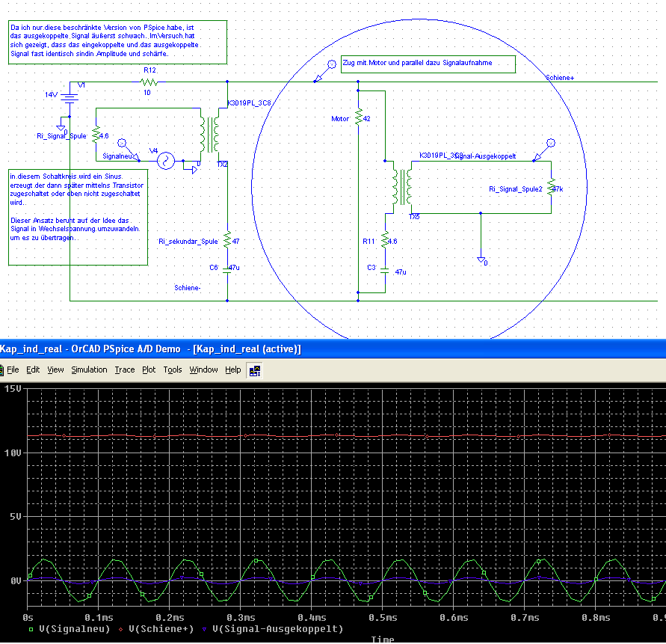
Task: Select the ground symbol next to V4
Action: point(194,170)
